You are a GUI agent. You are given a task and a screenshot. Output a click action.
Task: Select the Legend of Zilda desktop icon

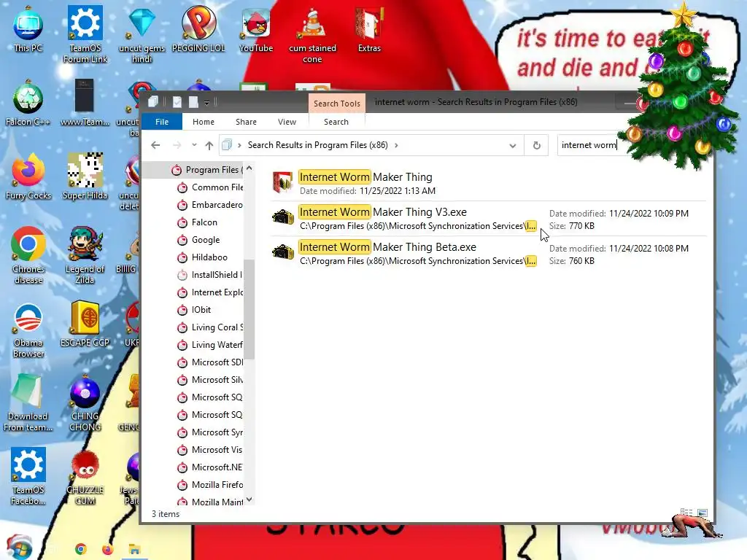tap(85, 256)
